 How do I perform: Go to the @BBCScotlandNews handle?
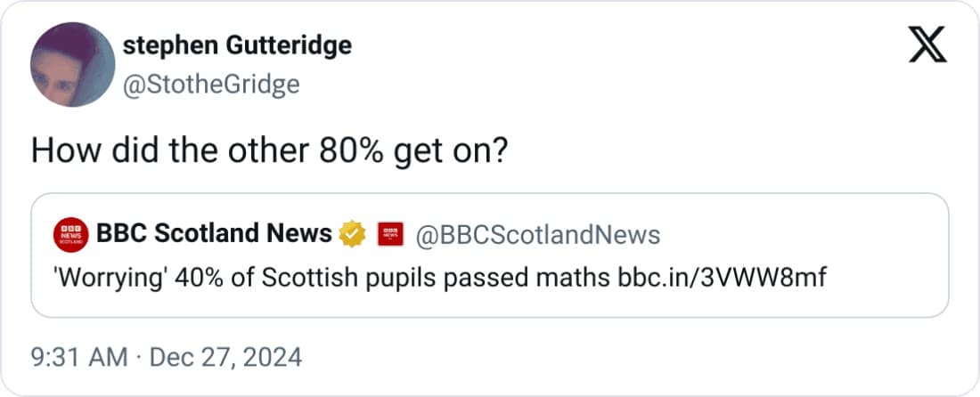[x=538, y=234]
